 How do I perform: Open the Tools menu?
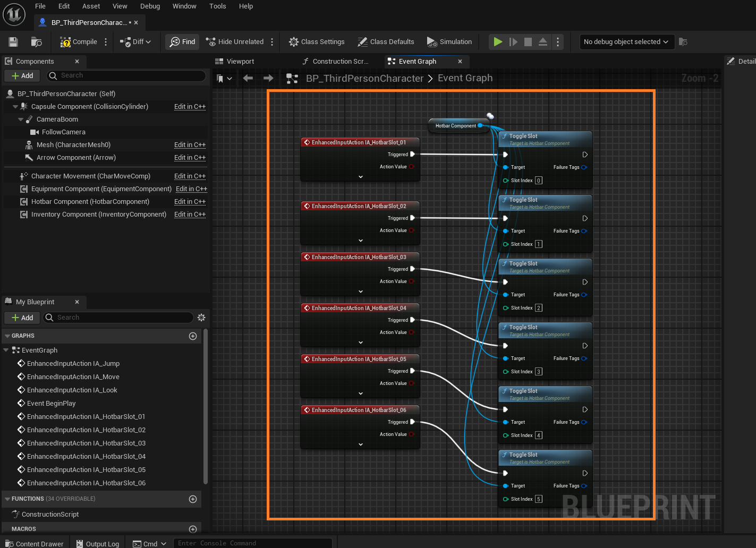point(217,6)
